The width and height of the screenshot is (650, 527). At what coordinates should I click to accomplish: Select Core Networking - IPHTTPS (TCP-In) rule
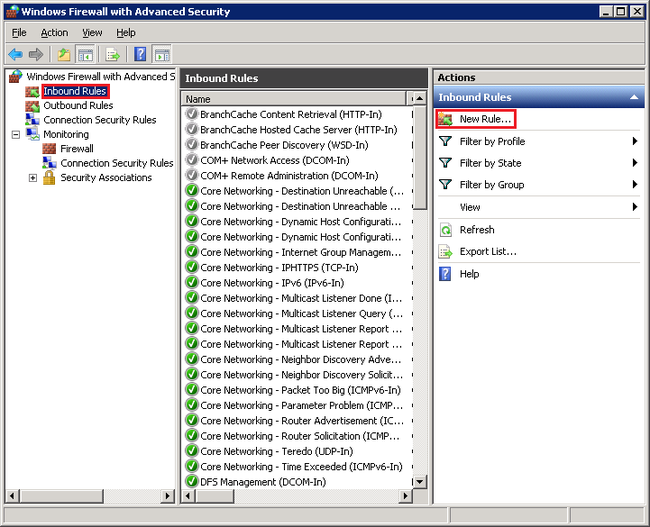(x=279, y=268)
